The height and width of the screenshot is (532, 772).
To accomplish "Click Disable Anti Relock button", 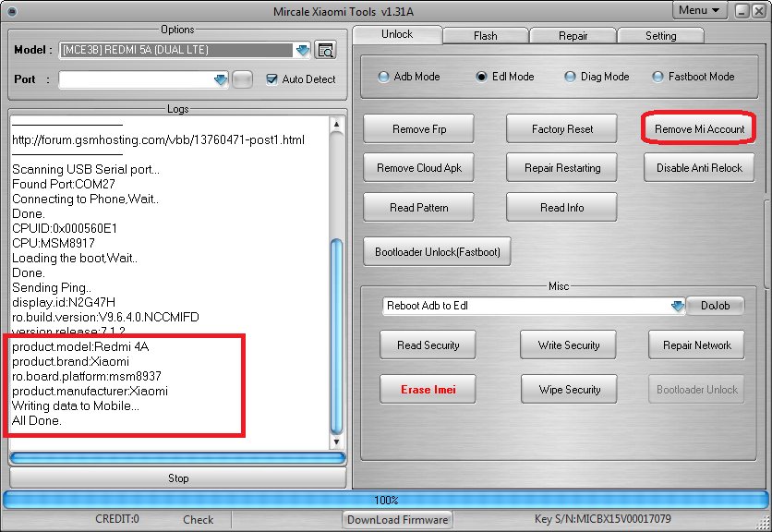I will pyautogui.click(x=699, y=168).
